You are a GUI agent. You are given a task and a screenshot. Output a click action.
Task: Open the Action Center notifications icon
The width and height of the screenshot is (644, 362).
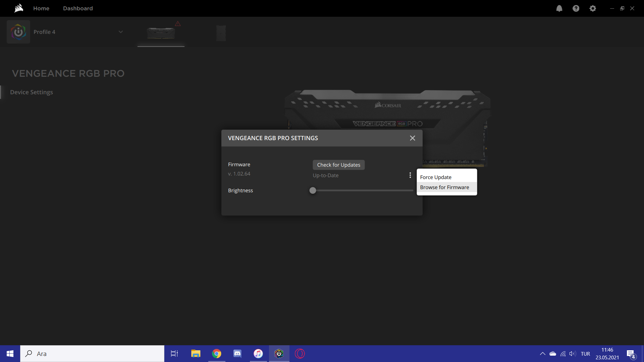pos(631,354)
